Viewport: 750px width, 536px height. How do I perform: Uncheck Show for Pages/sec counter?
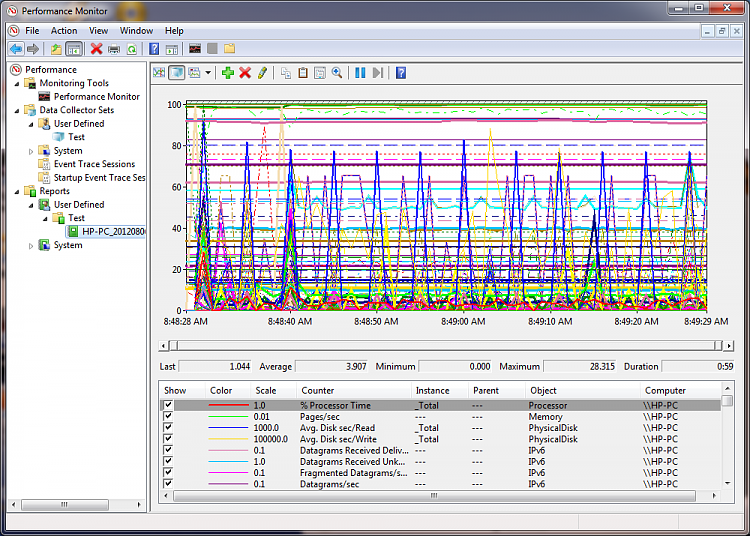(168, 416)
